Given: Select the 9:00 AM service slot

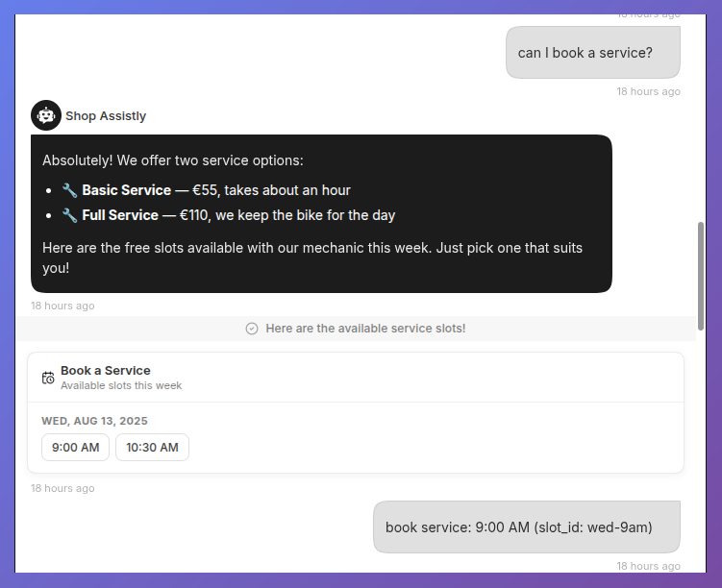Looking at the screenshot, I should pyautogui.click(x=76, y=447).
